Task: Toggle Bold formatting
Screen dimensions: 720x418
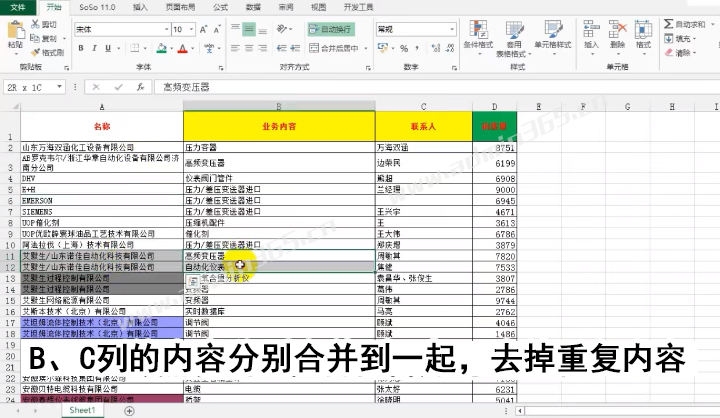Action: 81,48
